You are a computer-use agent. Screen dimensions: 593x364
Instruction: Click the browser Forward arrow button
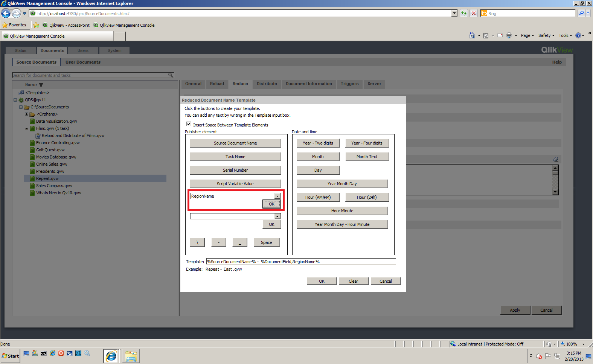[x=16, y=14]
